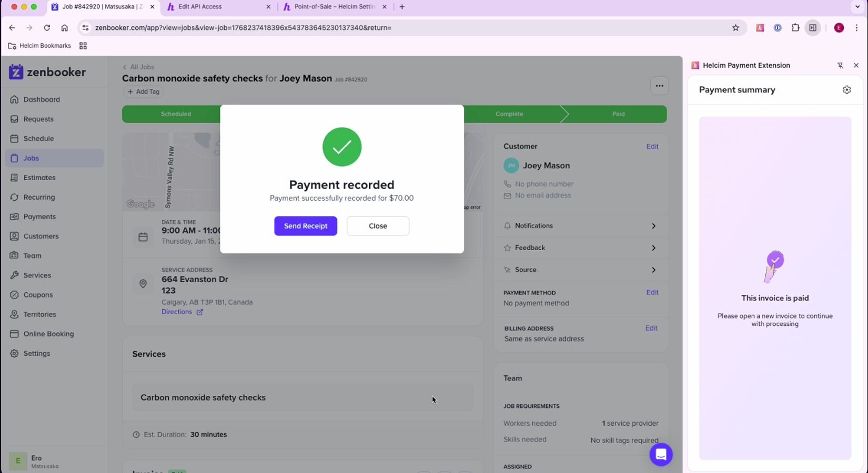Image resolution: width=868 pixels, height=473 pixels.
Task: Expand the Feedback section
Action: tap(581, 248)
